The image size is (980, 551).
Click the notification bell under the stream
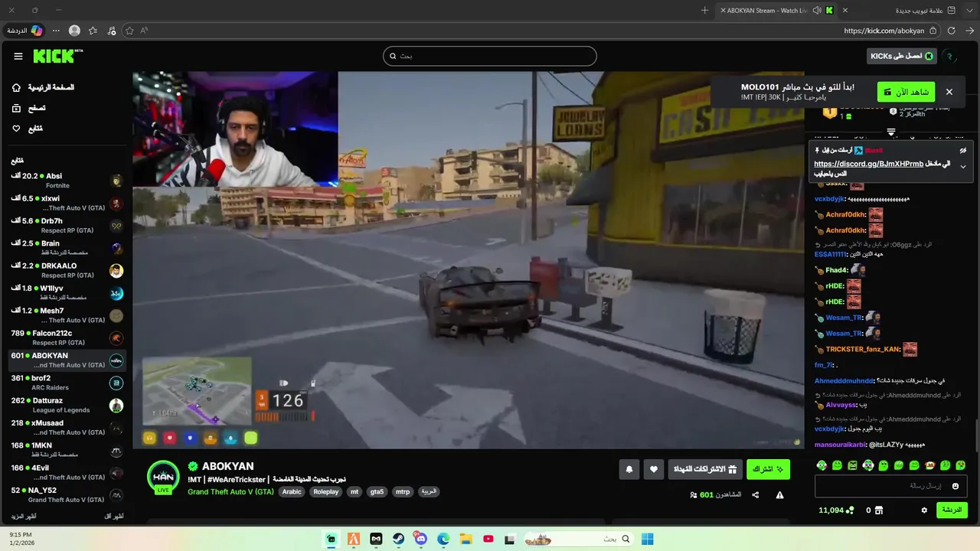pyautogui.click(x=629, y=469)
